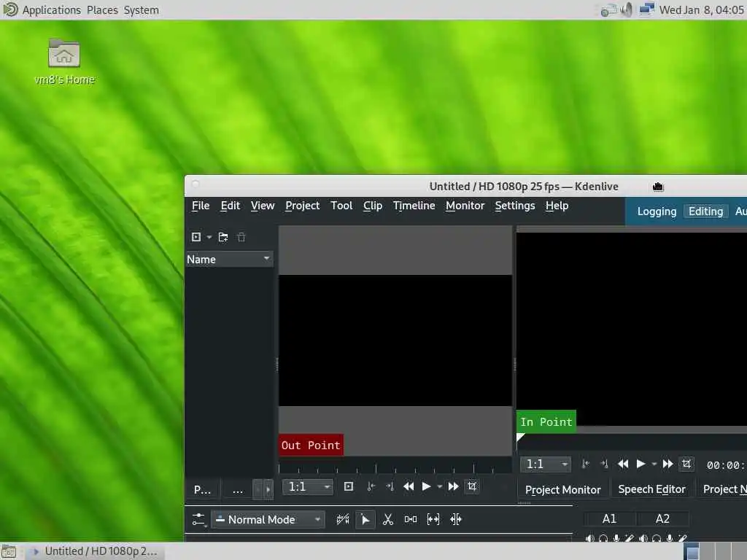Open the Settings menu
747x560 pixels.
tap(515, 206)
